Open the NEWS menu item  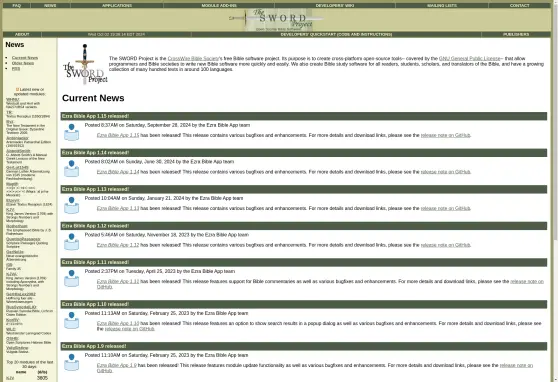pos(50,5)
